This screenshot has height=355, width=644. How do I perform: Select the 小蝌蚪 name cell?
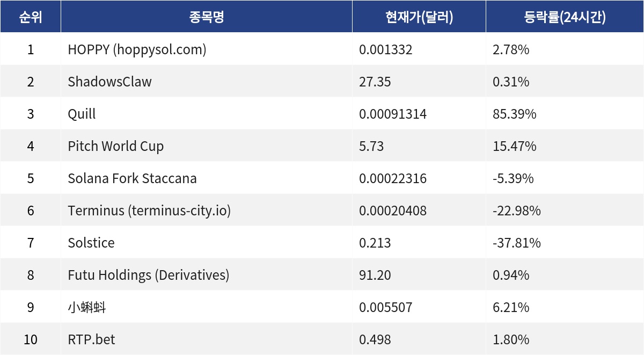point(207,307)
